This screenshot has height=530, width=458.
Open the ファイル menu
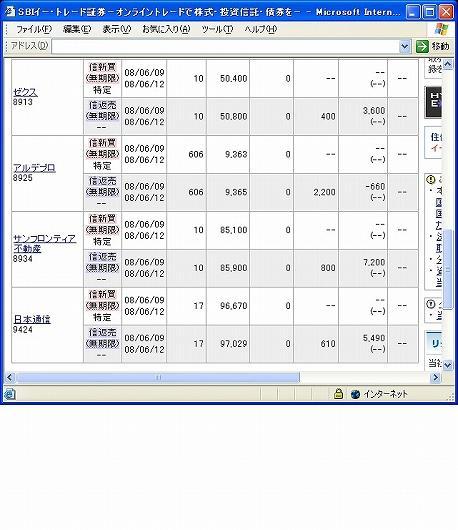coord(34,29)
